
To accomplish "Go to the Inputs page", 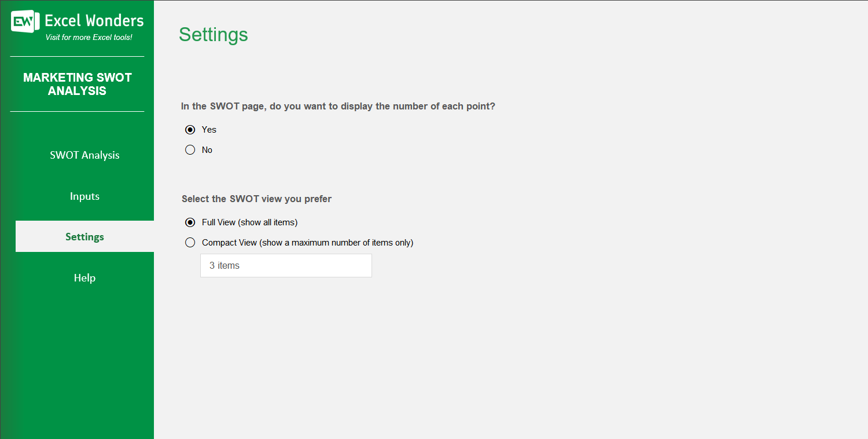I will [84, 196].
